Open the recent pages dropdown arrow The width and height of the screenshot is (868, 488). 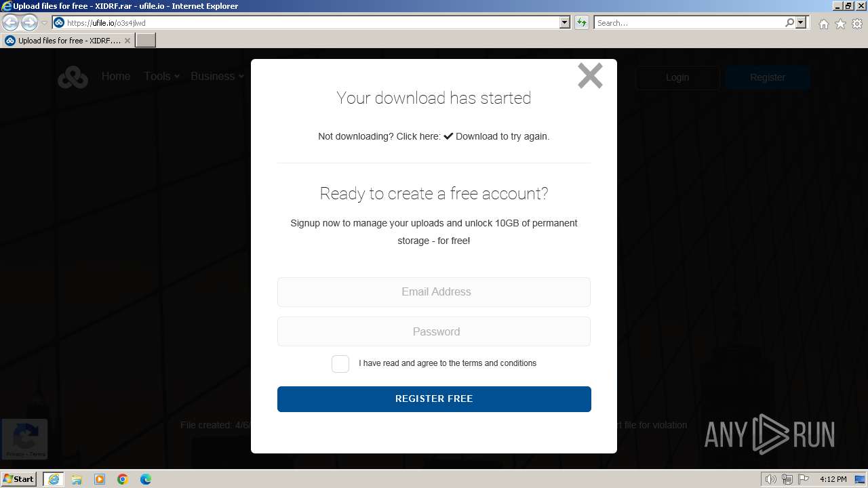click(x=44, y=22)
